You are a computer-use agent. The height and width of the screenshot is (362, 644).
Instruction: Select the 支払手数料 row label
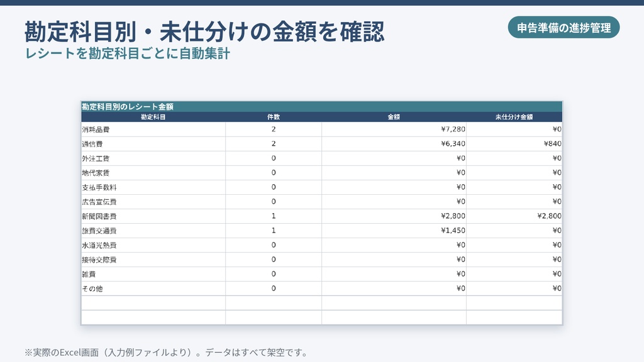click(99, 187)
